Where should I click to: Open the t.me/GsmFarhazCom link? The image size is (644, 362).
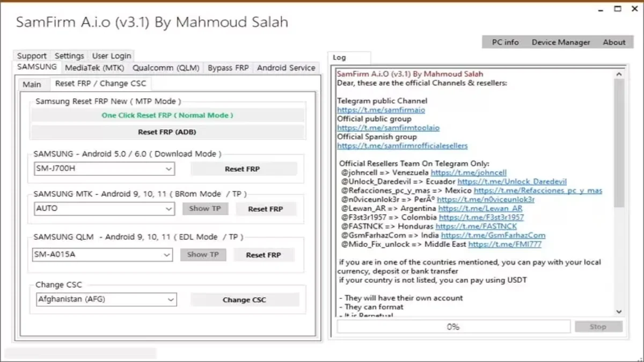tap(493, 235)
